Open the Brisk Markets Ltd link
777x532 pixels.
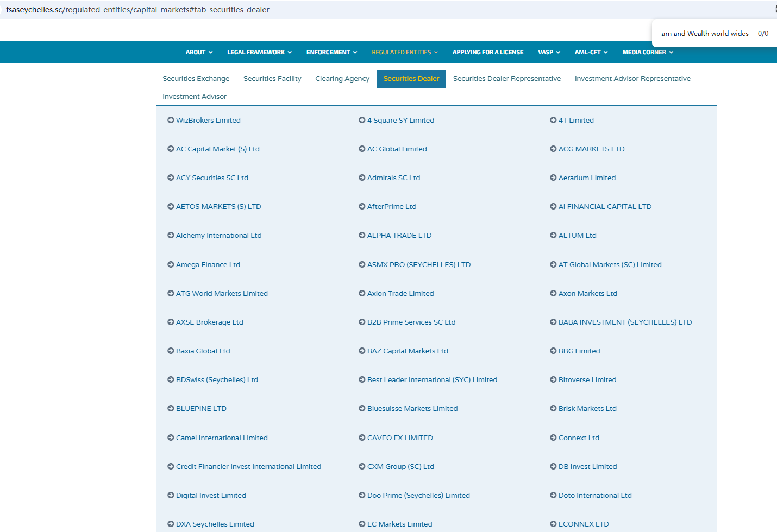[587, 408]
